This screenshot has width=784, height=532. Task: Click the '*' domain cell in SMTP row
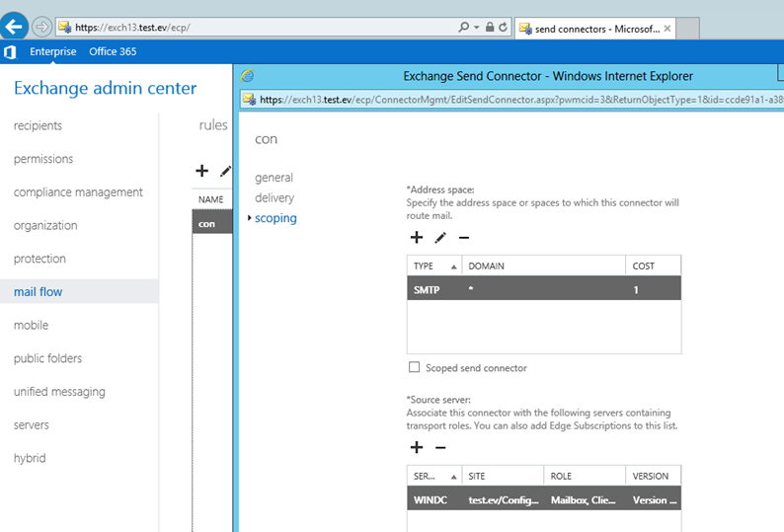pyautogui.click(x=471, y=289)
